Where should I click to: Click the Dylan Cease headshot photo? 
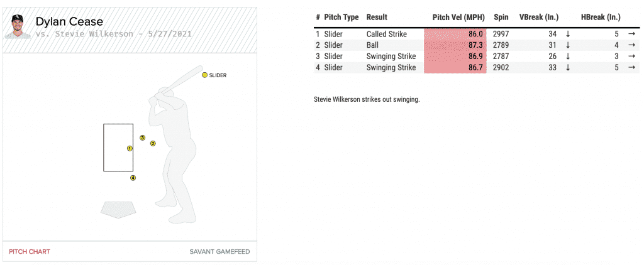[16, 26]
